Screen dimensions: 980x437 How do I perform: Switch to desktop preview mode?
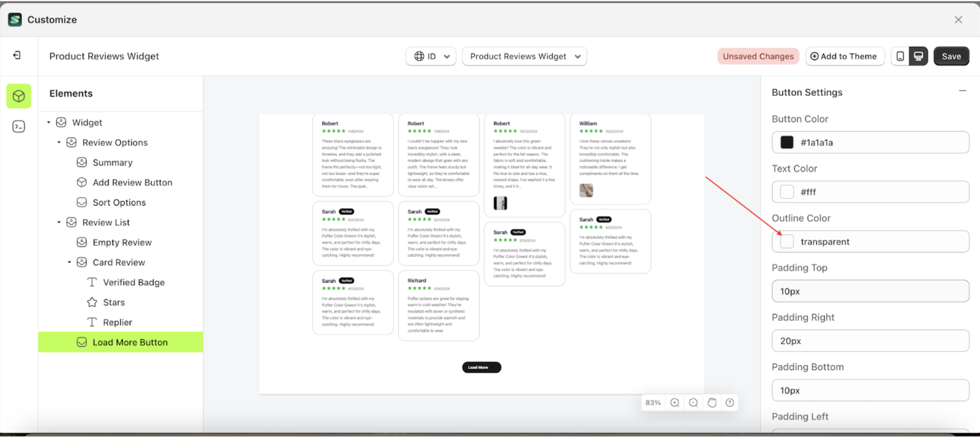(x=918, y=56)
